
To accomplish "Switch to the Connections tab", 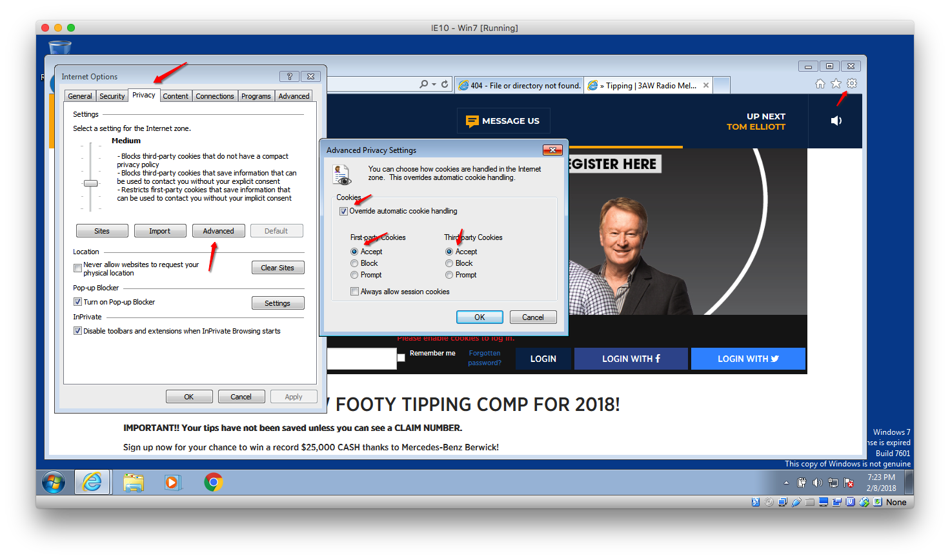I will 215,96.
